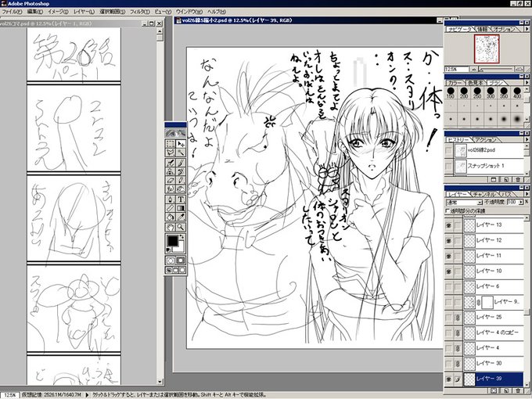Select the Rubber Stamp tool
Image resolution: width=532 pixels, height=399 pixels.
pos(171,171)
